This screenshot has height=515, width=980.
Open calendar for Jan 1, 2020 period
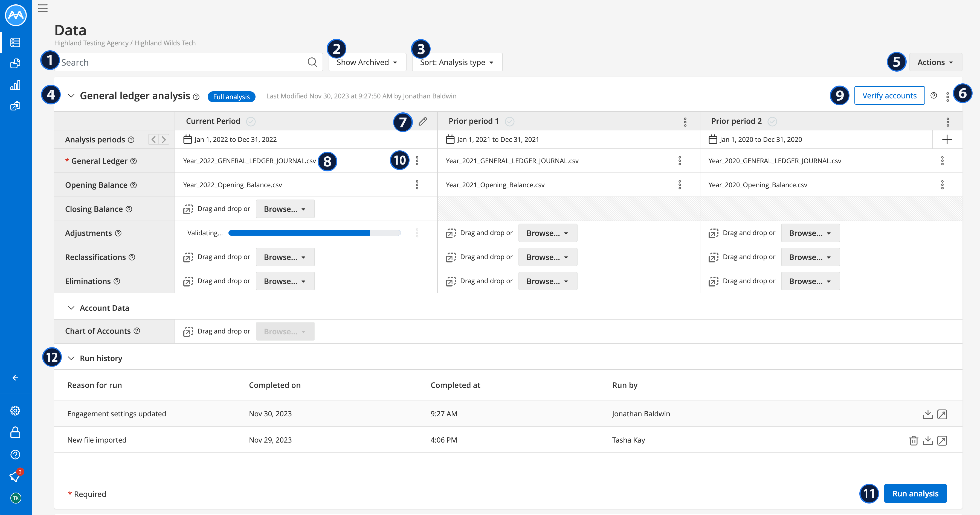pyautogui.click(x=712, y=139)
